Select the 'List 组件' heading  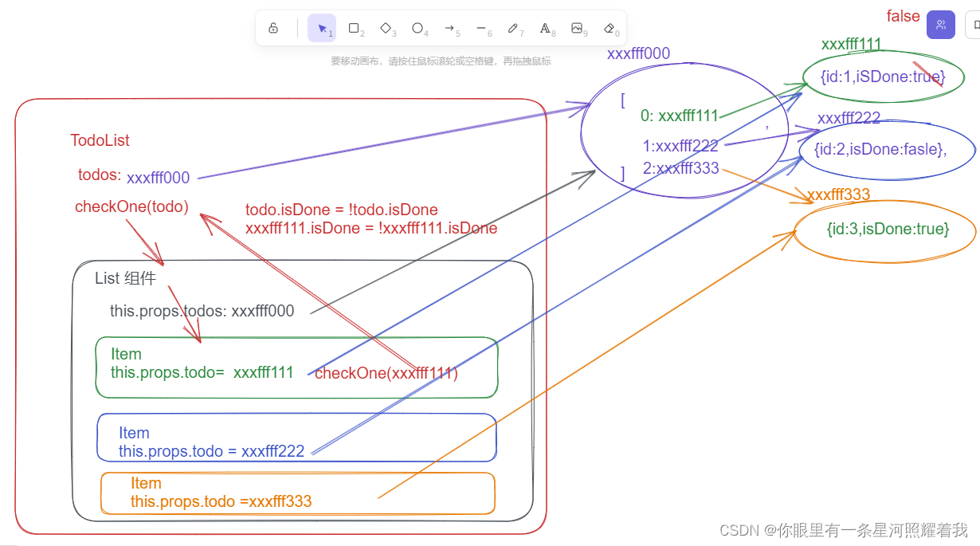pyautogui.click(x=125, y=278)
